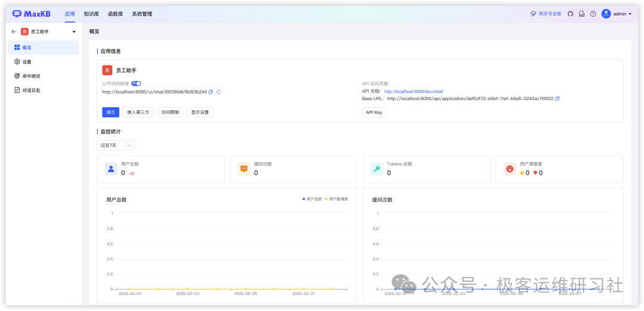Click the GitHub icon in the header
Screen dimensions: 644x311
click(570, 14)
